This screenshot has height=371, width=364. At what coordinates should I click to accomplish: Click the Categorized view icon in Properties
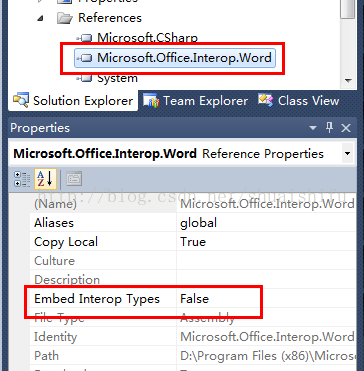click(x=22, y=179)
